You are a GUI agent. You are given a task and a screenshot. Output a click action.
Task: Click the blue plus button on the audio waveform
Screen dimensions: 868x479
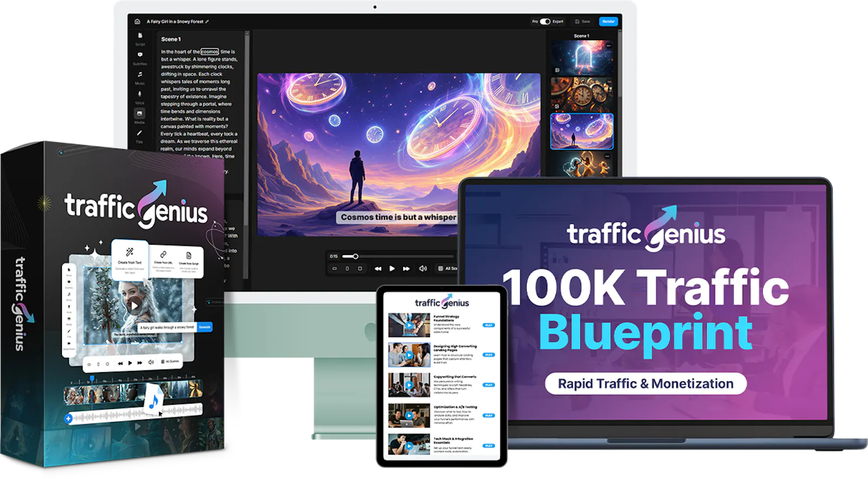pyautogui.click(x=68, y=418)
